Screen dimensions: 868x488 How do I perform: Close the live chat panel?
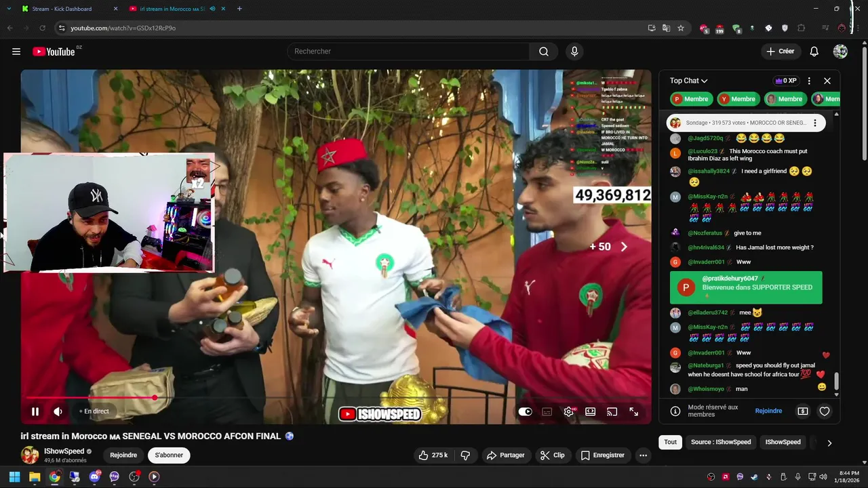click(x=827, y=81)
